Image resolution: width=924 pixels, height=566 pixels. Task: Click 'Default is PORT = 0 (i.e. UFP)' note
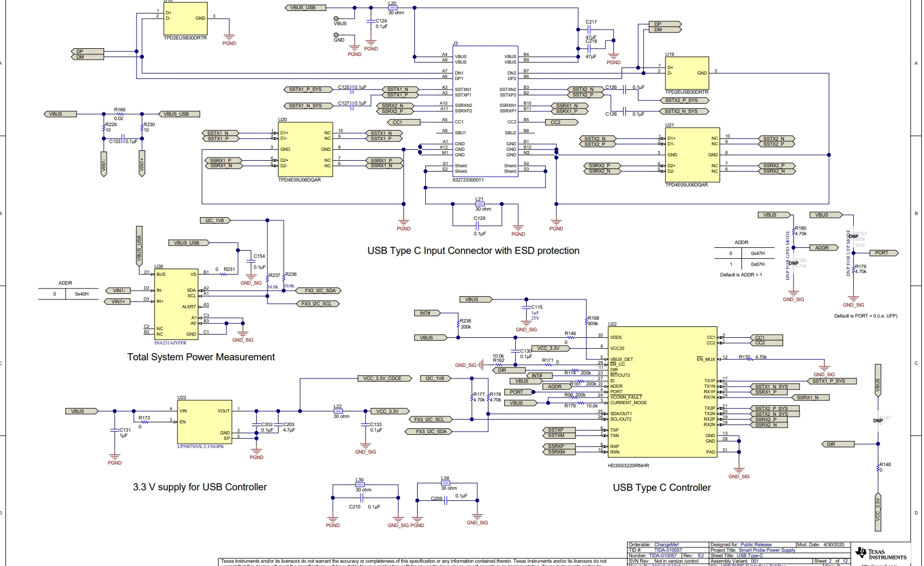[866, 316]
